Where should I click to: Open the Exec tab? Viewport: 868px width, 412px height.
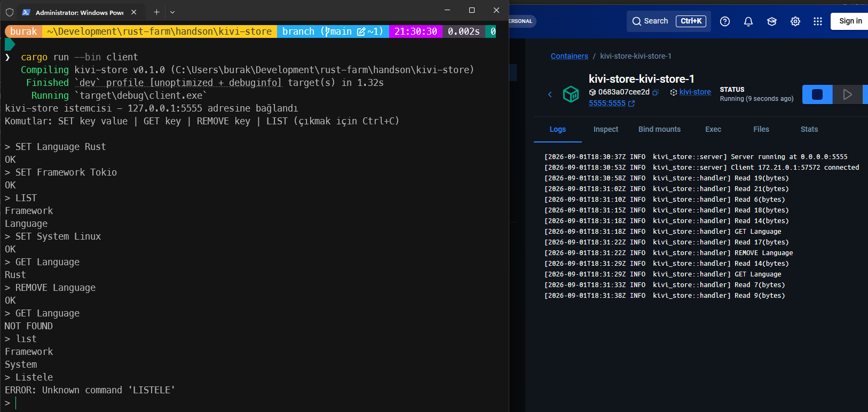point(713,129)
